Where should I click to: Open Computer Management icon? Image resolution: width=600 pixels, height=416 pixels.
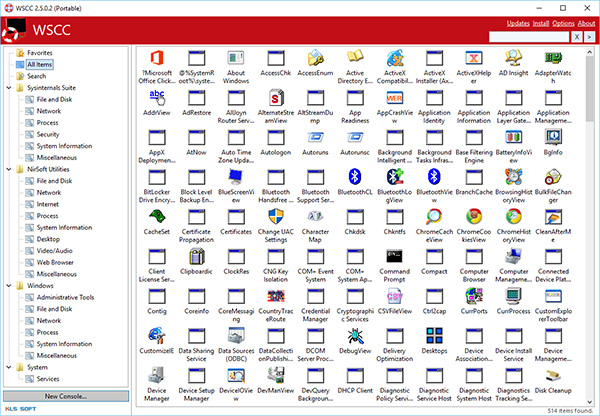514,256
